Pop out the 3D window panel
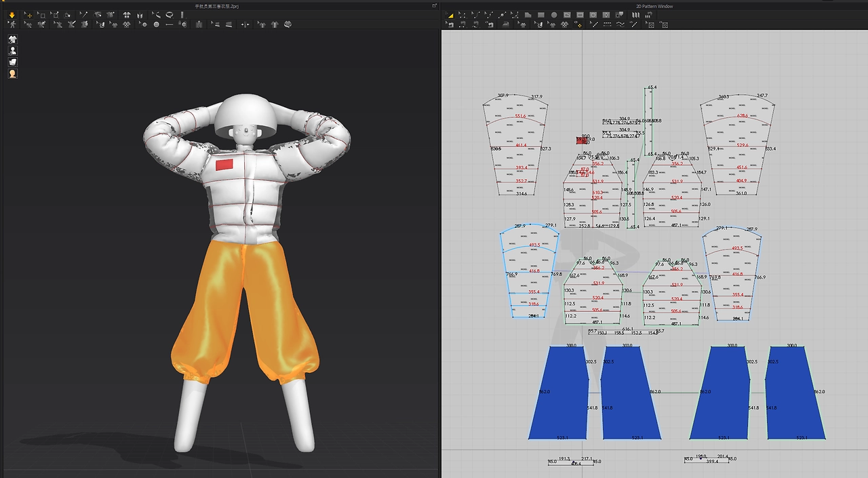 pyautogui.click(x=434, y=5)
